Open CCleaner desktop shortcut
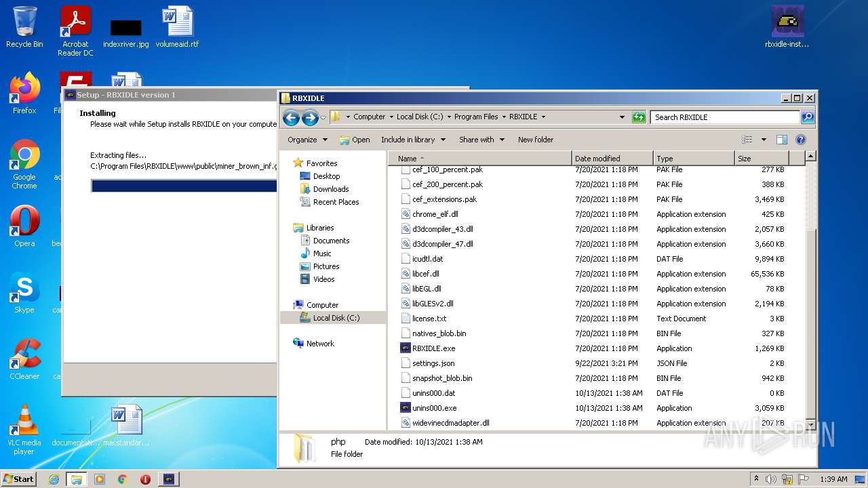 24,359
